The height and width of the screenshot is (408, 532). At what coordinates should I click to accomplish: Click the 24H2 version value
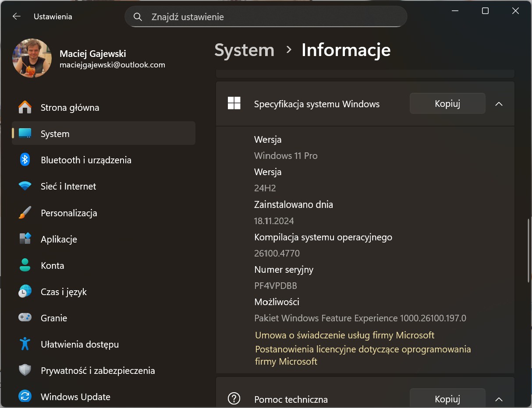coord(265,188)
